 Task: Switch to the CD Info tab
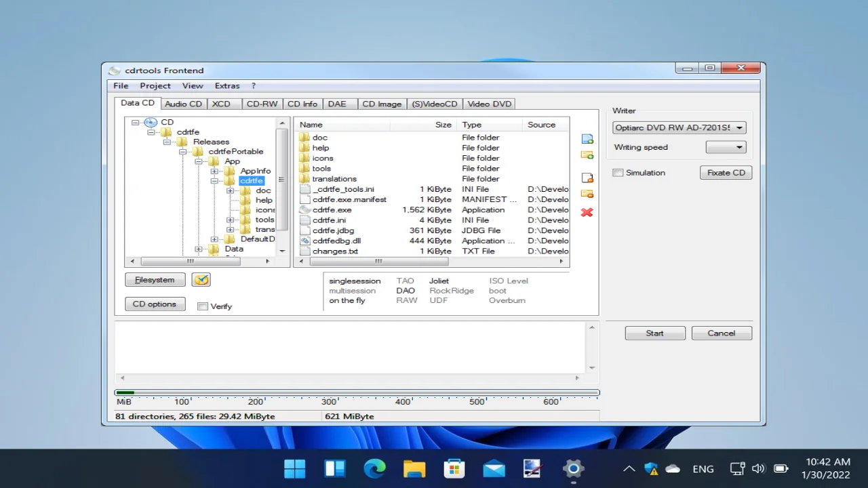[x=302, y=104]
